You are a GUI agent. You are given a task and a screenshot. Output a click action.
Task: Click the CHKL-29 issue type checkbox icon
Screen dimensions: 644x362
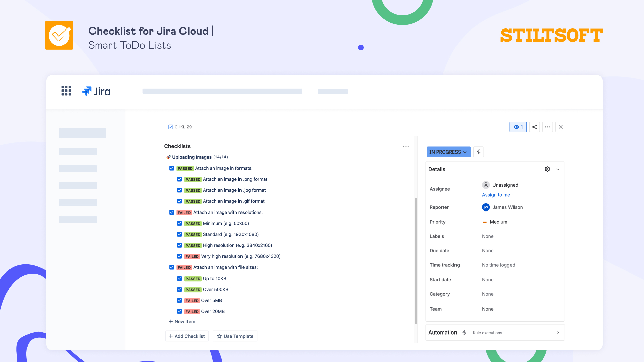[x=170, y=127]
